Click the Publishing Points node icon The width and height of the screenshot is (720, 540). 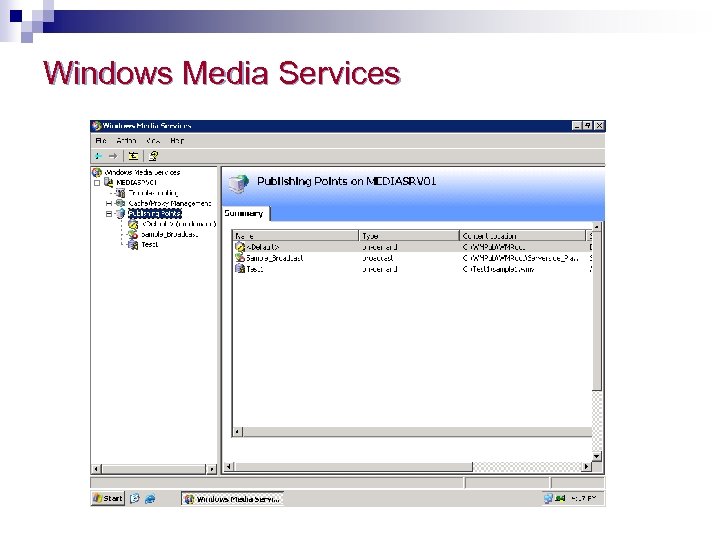pyautogui.click(x=120, y=214)
